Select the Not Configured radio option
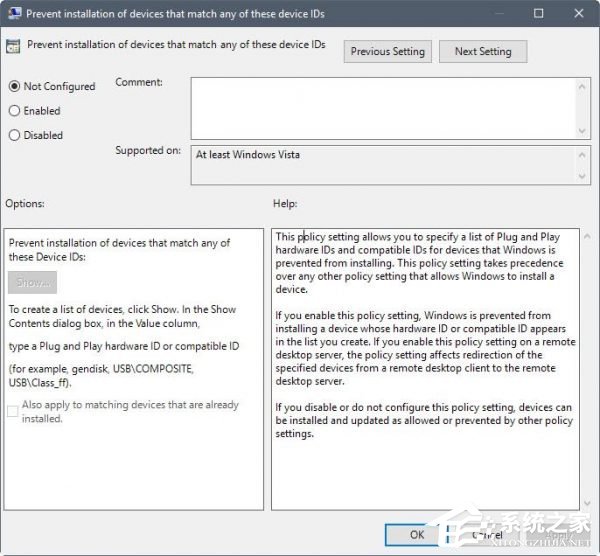 (14, 87)
